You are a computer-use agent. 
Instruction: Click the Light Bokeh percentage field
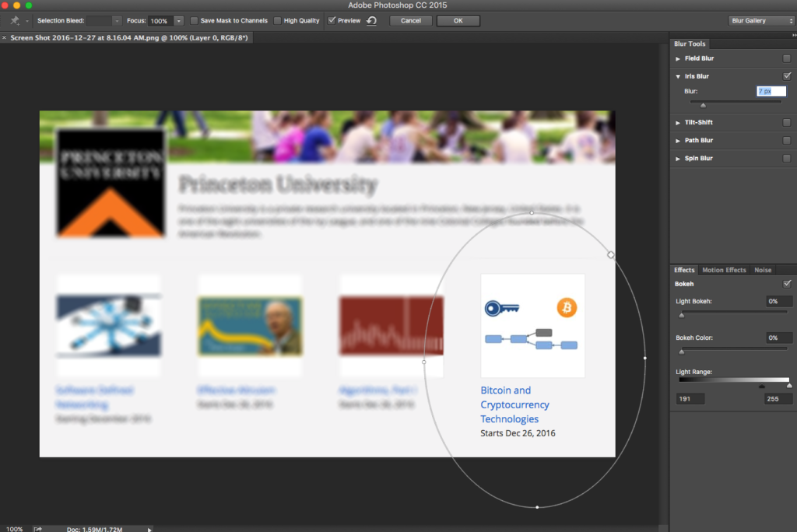[x=778, y=301]
